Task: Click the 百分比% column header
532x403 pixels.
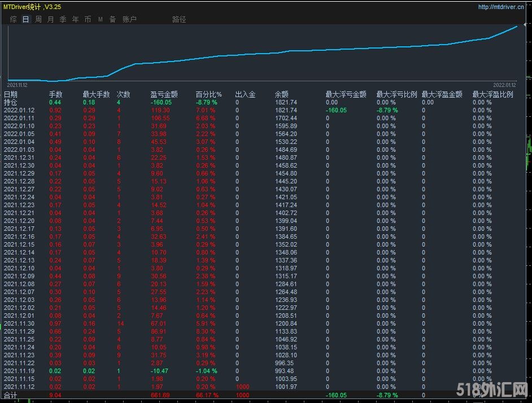Action: pos(208,94)
